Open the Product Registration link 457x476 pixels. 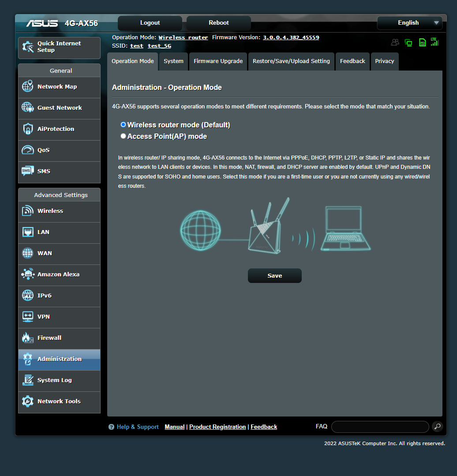pyautogui.click(x=217, y=427)
